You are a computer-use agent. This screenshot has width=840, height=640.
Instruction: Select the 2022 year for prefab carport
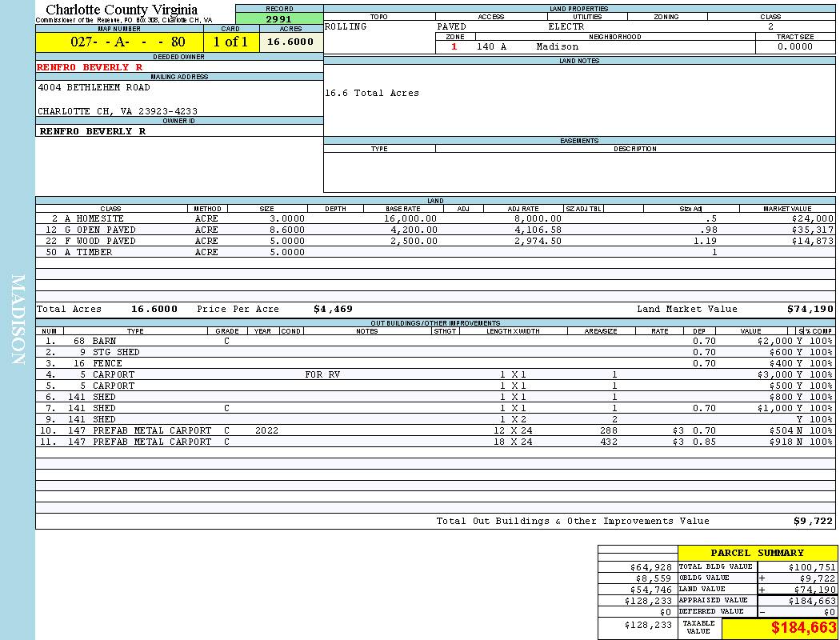[x=266, y=430]
